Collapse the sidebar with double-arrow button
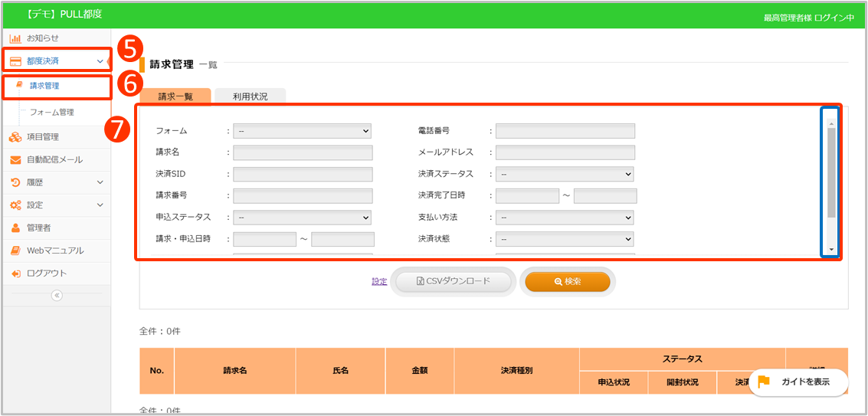 point(57,296)
